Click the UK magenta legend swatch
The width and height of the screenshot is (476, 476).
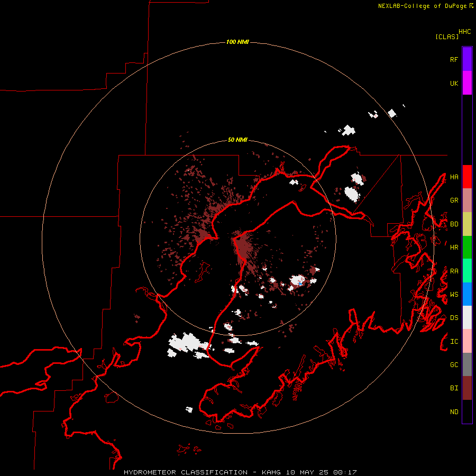coord(467,83)
